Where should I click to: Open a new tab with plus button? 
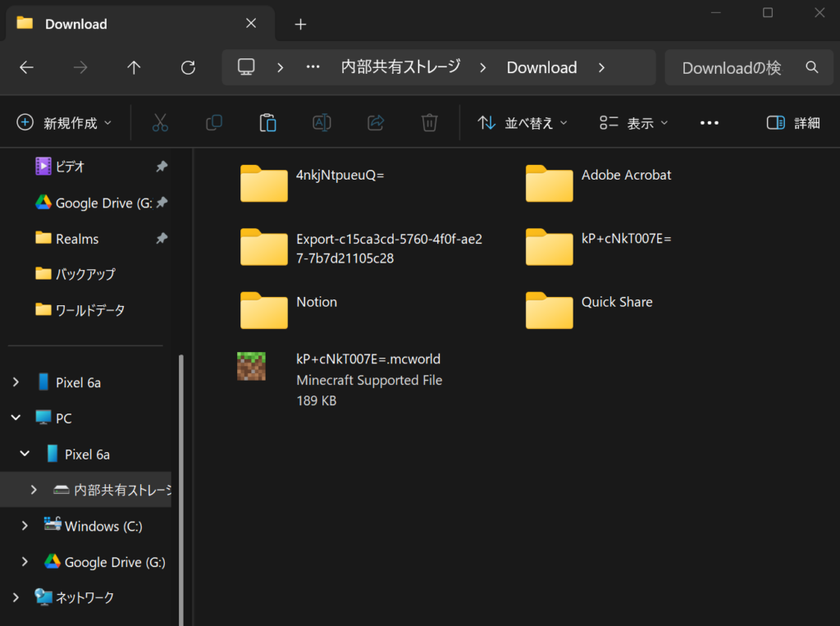pyautogui.click(x=300, y=25)
